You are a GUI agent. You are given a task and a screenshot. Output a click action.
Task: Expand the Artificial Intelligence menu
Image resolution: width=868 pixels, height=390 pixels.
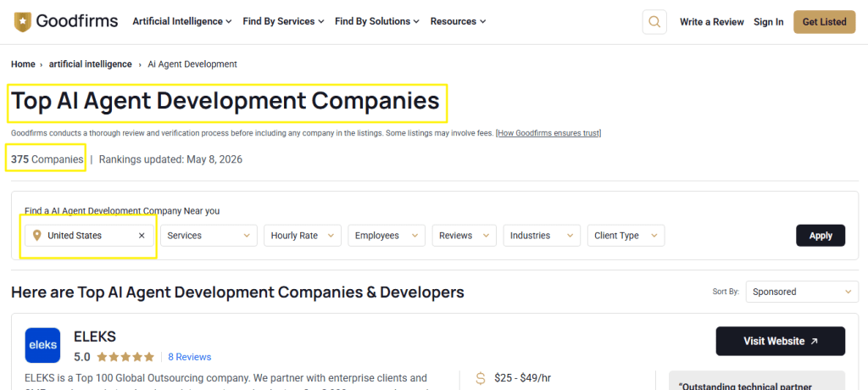[x=182, y=21]
